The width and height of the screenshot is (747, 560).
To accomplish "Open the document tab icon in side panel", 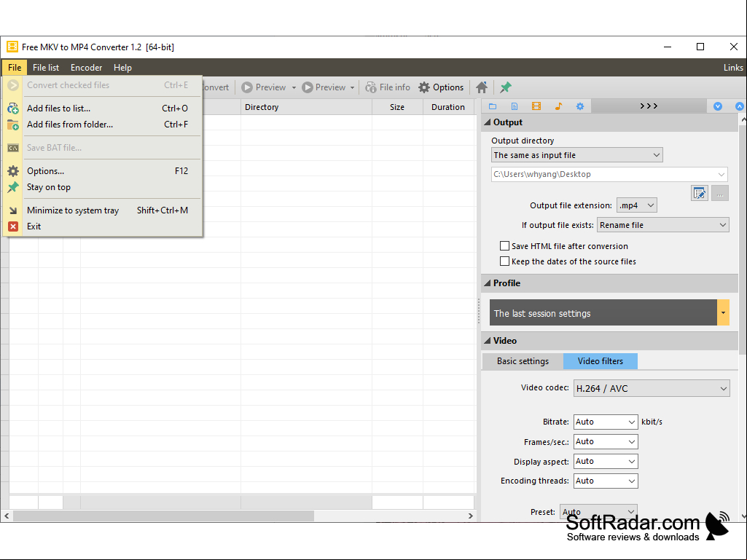I will click(515, 106).
